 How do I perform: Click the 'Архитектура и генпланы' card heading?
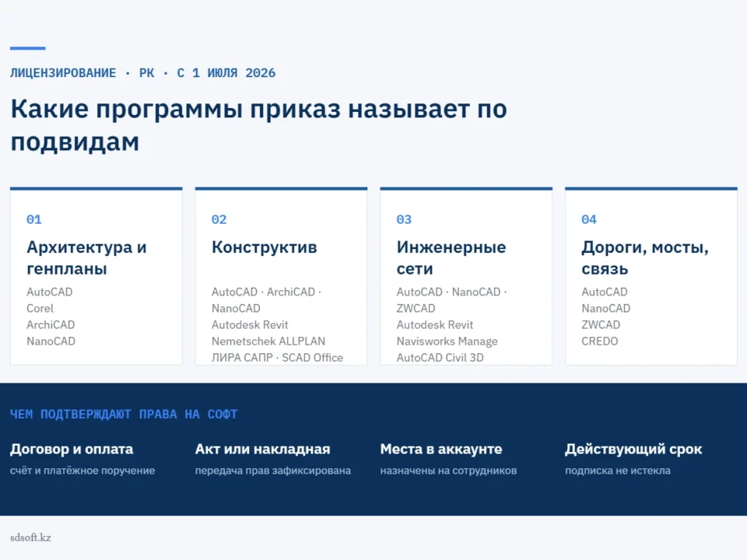(x=86, y=257)
